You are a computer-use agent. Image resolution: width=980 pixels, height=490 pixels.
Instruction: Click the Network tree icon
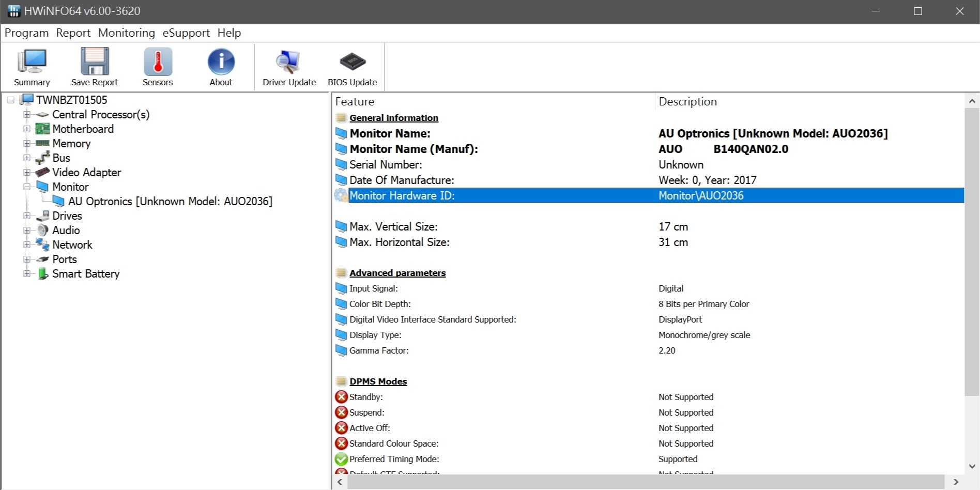(42, 244)
